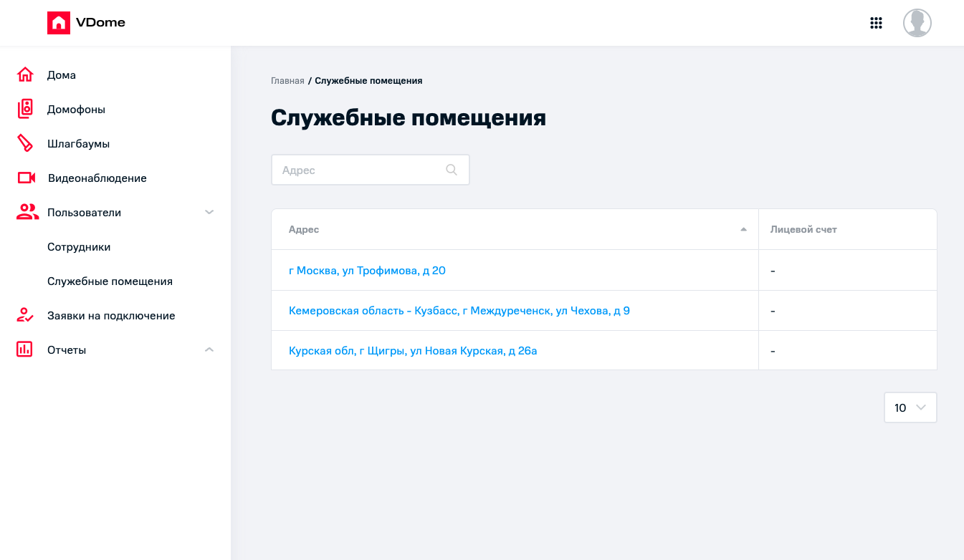Click the Заявки на подключение person-check icon
This screenshot has height=560, width=964.
(x=25, y=315)
